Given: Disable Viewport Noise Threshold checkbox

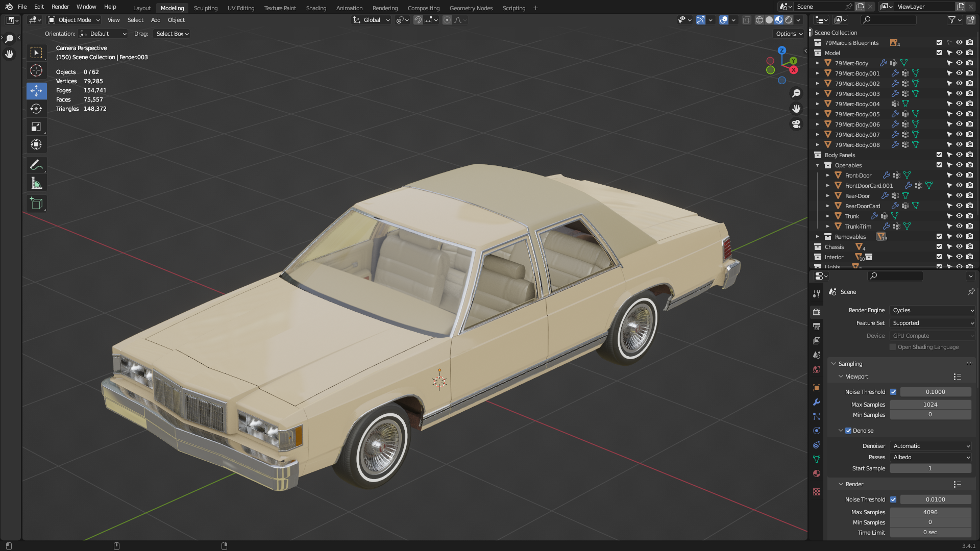Looking at the screenshot, I should 893,392.
